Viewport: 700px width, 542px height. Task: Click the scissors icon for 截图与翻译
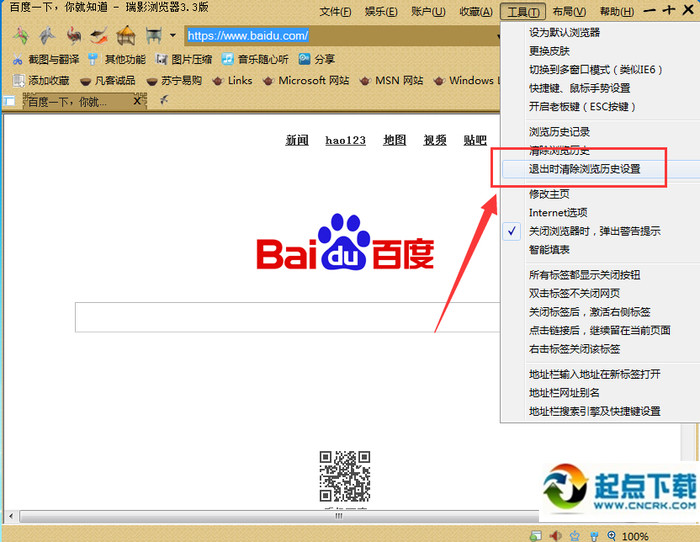(18, 59)
